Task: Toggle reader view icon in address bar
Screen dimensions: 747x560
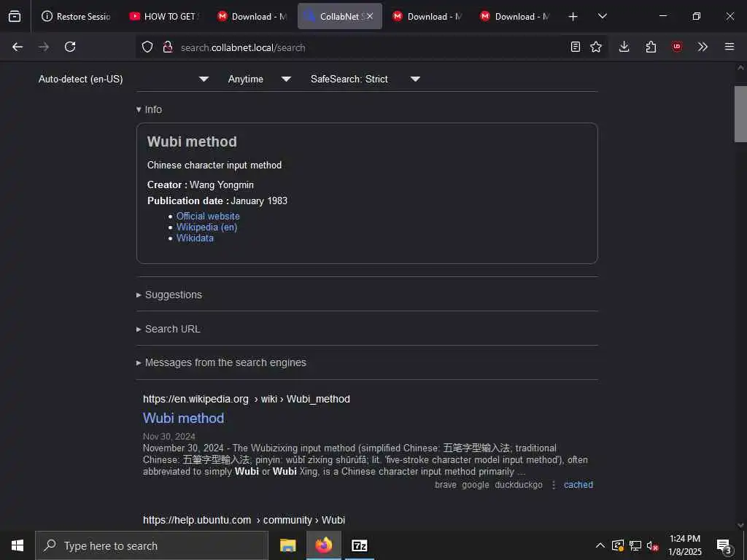Action: [x=576, y=47]
